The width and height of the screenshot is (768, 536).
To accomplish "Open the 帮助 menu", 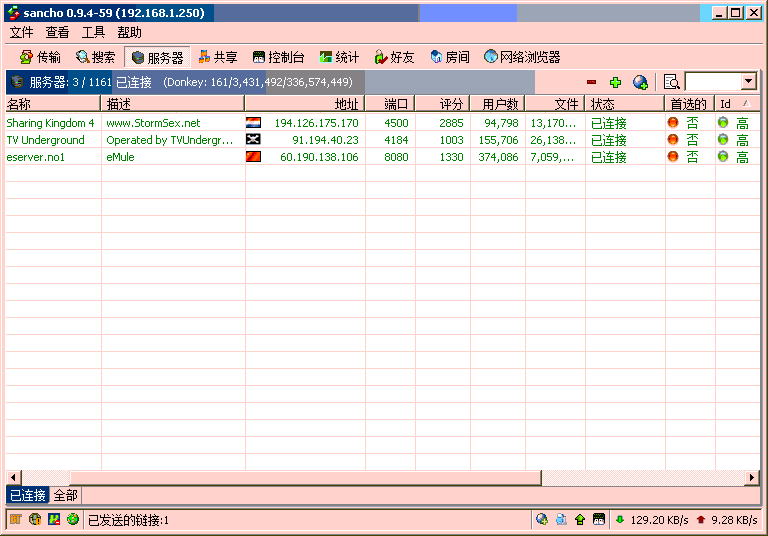I will (x=129, y=32).
